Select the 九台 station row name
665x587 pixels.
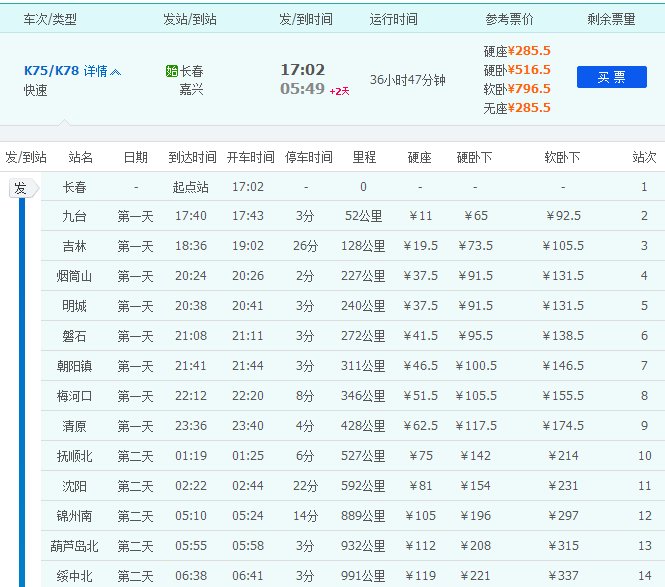tap(74, 216)
